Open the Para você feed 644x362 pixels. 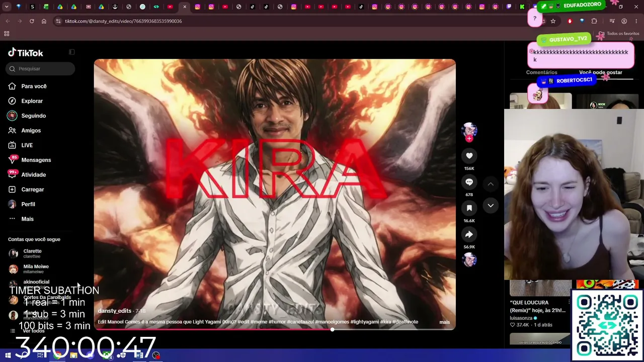[28, 86]
